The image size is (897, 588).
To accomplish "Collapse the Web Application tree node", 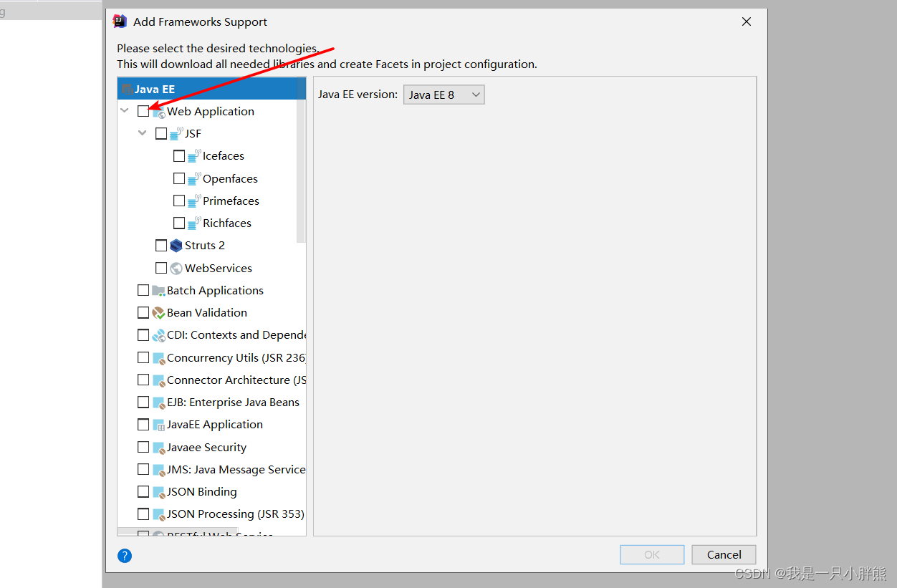I will click(x=125, y=111).
